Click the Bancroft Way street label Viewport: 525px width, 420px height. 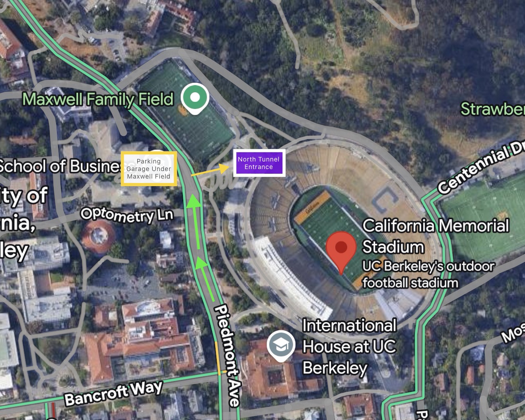coord(113,392)
